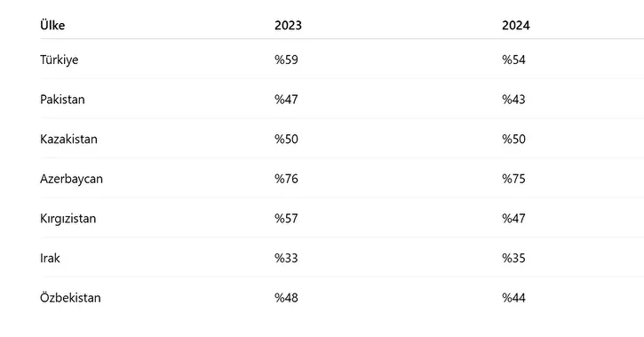Select the Türkiye row label
This screenshot has height=337, width=644.
pyautogui.click(x=60, y=60)
